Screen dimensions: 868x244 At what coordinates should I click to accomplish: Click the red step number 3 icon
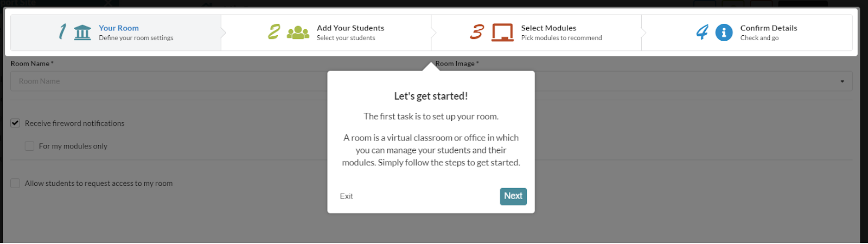coord(477,32)
